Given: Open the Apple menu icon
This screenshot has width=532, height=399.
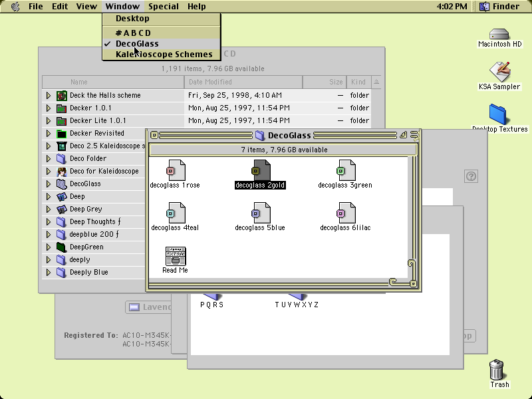Looking at the screenshot, I should pyautogui.click(x=15, y=7).
